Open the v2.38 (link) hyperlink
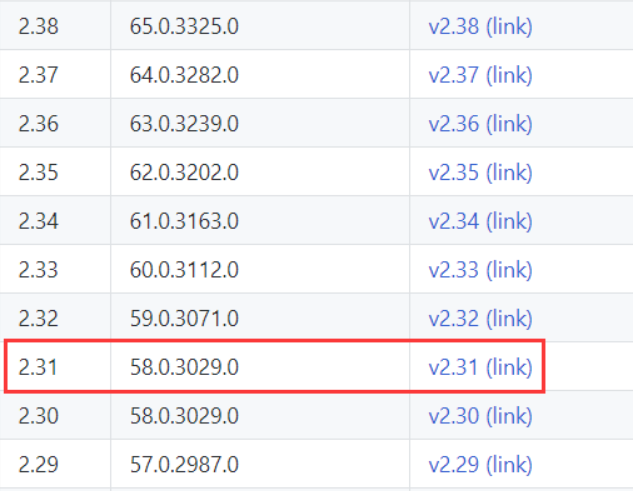 [480, 27]
